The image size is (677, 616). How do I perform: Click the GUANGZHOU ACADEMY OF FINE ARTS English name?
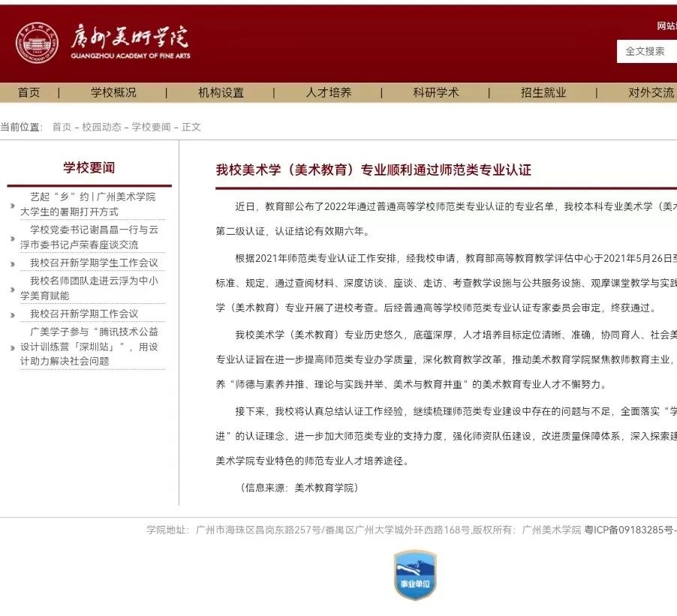[x=131, y=56]
